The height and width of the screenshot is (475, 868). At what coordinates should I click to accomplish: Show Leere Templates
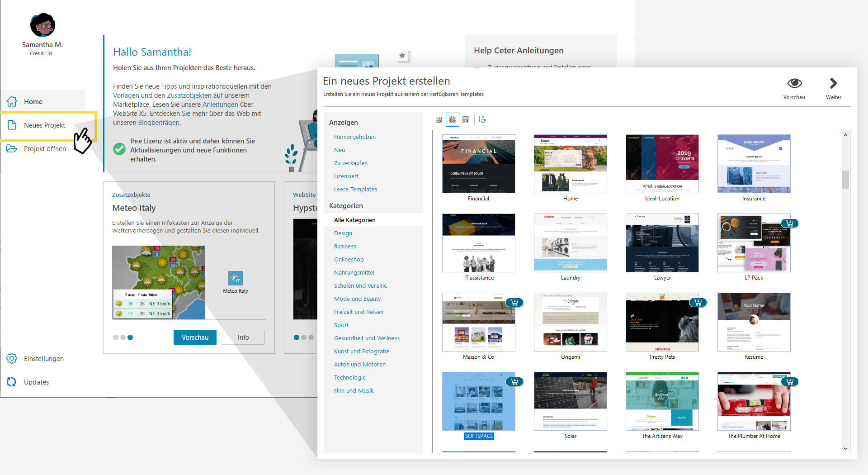[355, 190]
